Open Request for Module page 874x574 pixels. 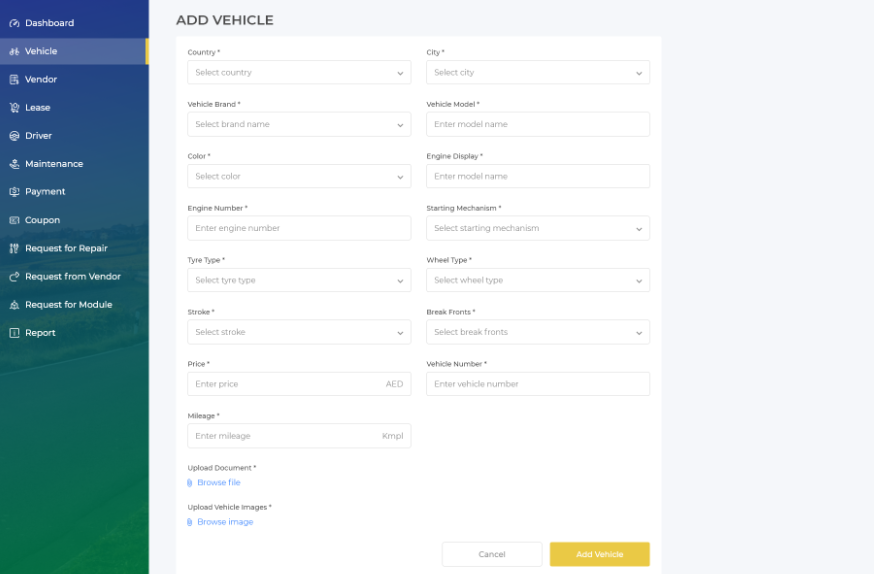74,305
